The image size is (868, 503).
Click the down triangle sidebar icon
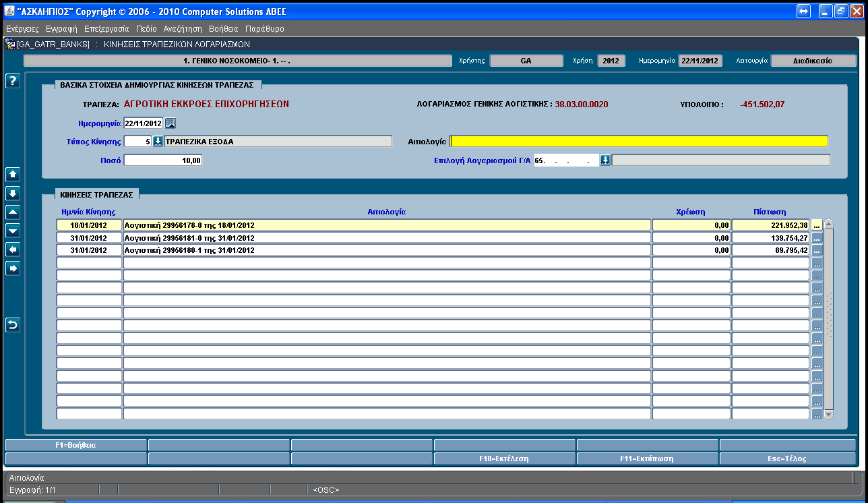[x=13, y=231]
